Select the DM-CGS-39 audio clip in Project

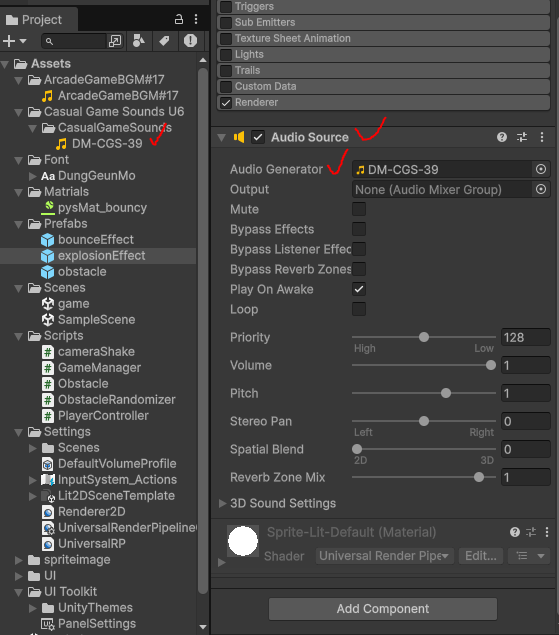(99, 144)
